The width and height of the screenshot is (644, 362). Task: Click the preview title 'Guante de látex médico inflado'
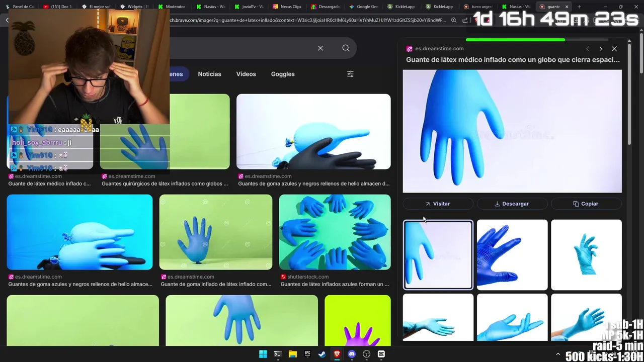pos(513,59)
